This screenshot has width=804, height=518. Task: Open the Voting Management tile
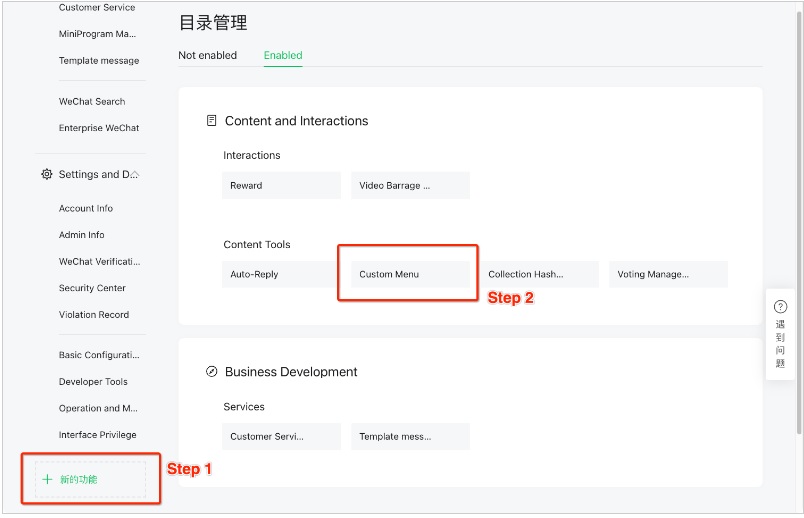668,274
